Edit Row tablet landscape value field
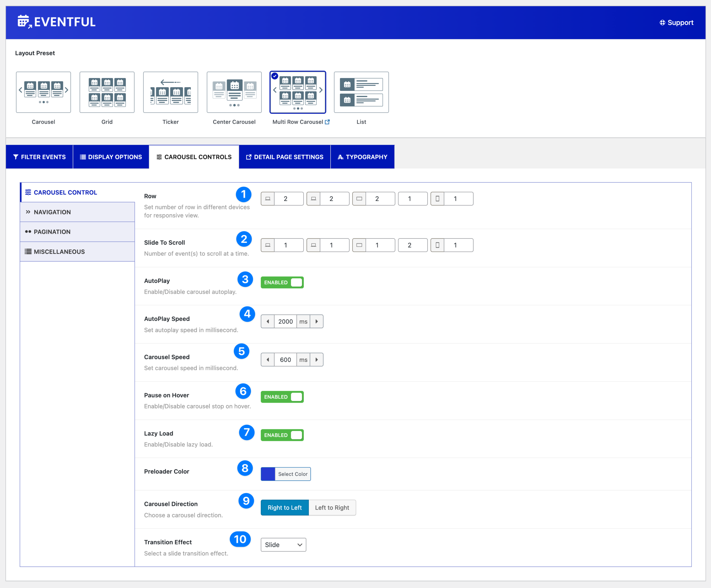 pyautogui.click(x=380, y=199)
